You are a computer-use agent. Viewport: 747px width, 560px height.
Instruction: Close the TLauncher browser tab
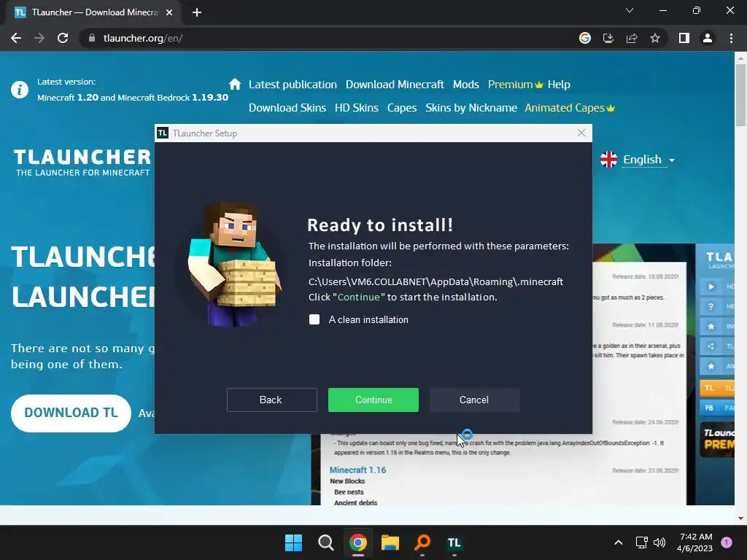point(169,12)
